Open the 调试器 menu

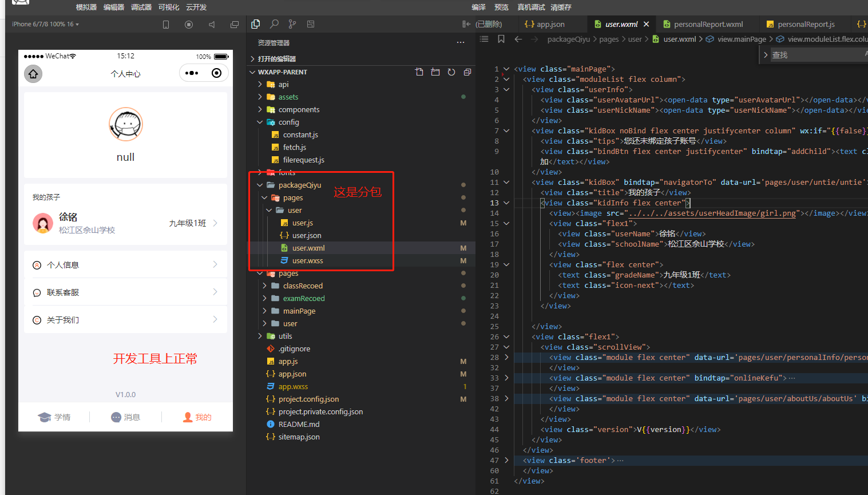click(141, 7)
